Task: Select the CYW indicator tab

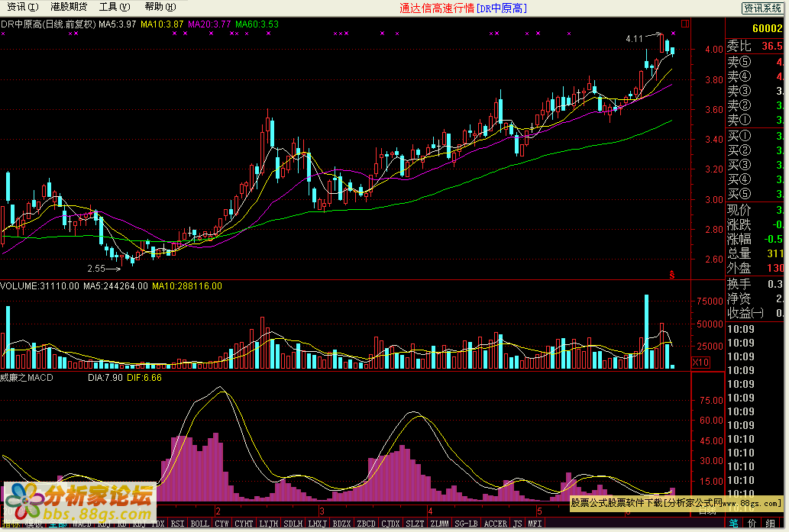Action: coord(222,524)
